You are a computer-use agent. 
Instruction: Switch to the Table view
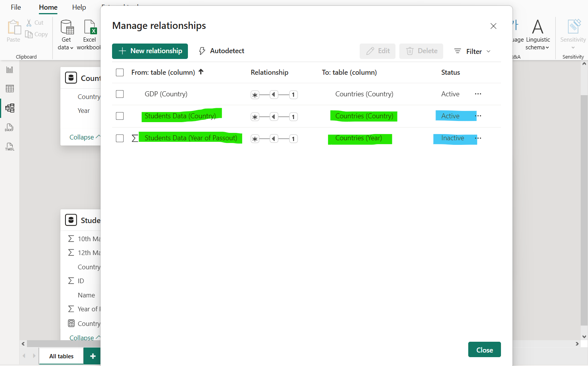[x=10, y=88]
